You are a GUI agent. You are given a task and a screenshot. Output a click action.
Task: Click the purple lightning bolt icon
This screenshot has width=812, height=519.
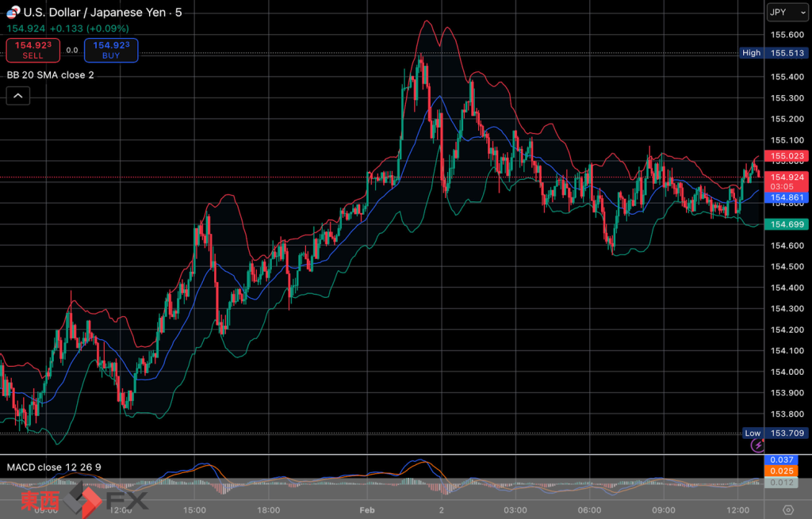[x=756, y=445]
